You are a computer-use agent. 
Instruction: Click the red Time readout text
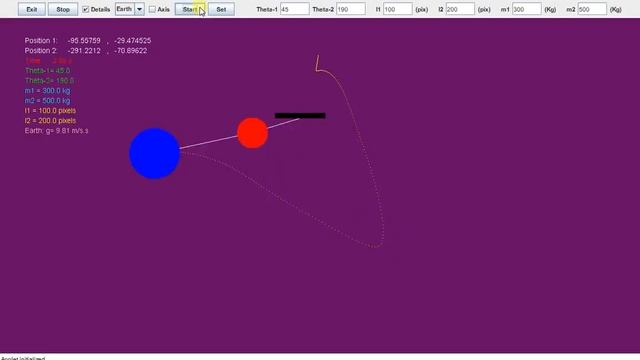[x=48, y=60]
